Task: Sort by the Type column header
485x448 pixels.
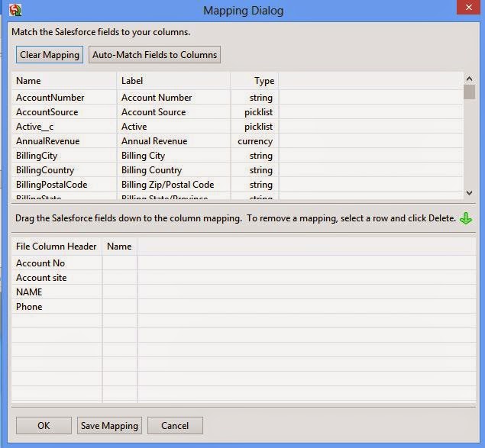Action: pyautogui.click(x=254, y=81)
